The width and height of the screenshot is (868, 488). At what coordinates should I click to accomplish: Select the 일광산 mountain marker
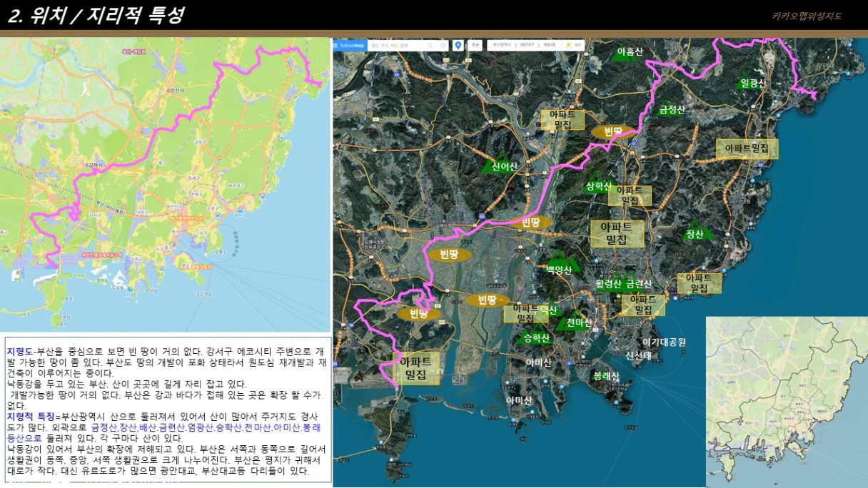[753, 83]
